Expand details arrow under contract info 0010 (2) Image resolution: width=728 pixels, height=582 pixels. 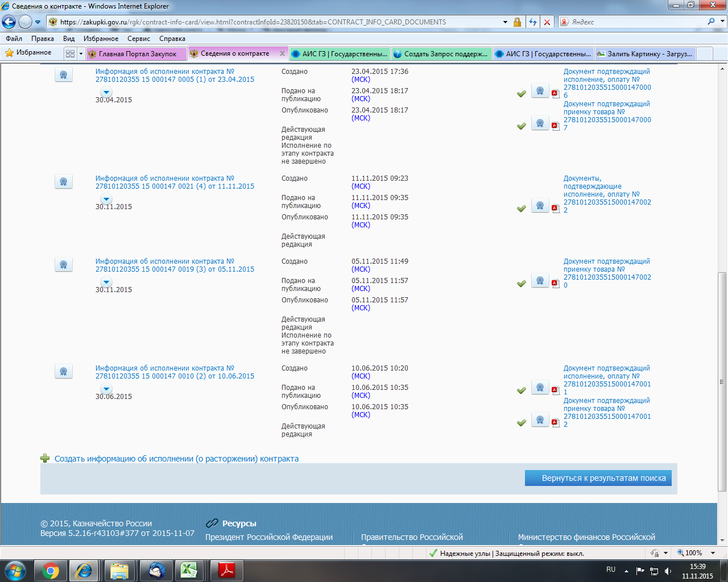pos(106,389)
